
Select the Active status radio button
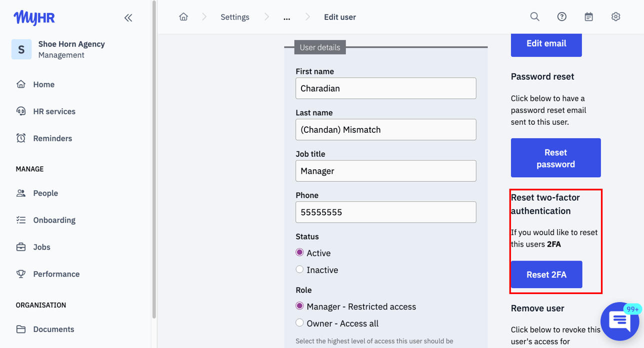click(299, 253)
